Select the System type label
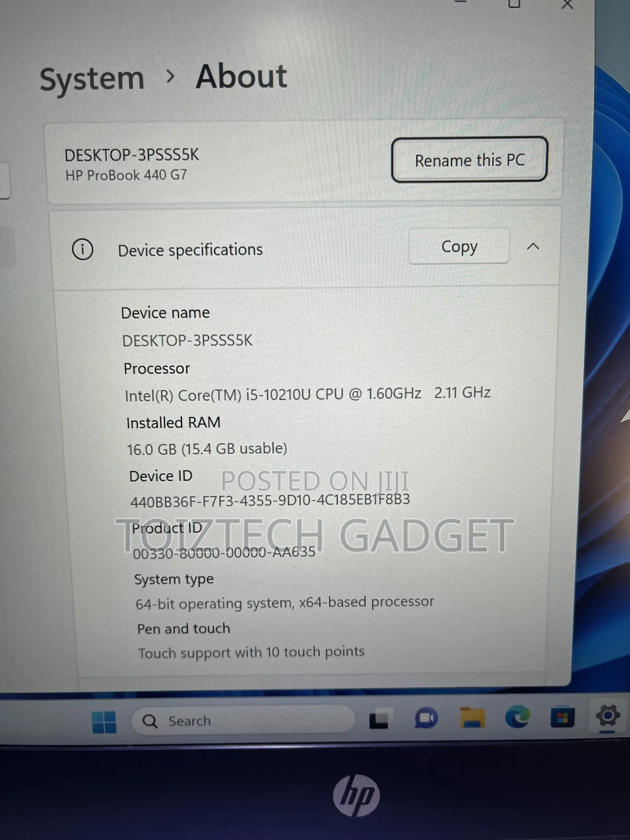This screenshot has height=840, width=630. pos(174,579)
